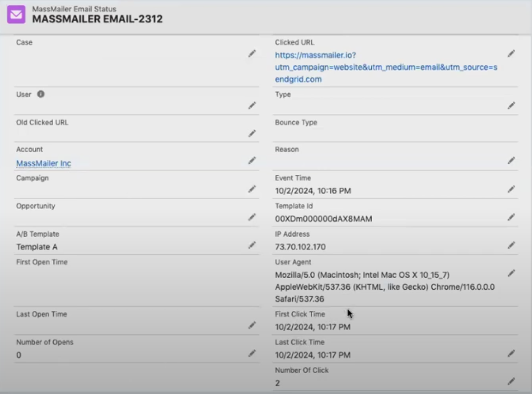This screenshot has width=532, height=394.
Task: Open the MassMailer Inc account link
Action: 44,163
